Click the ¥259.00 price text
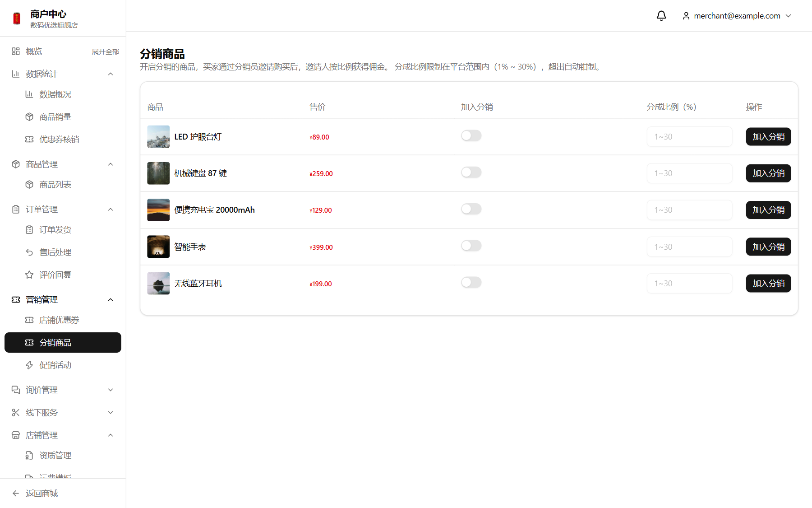 point(321,174)
